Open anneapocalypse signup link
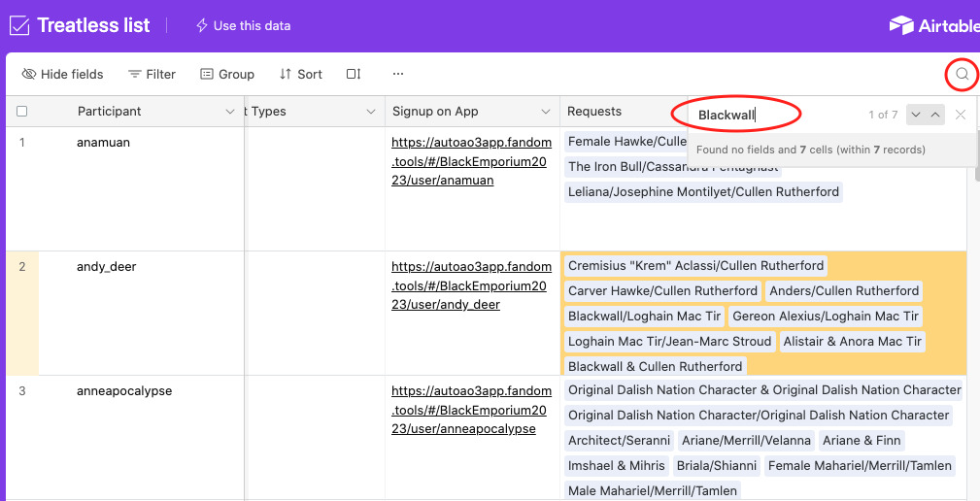The width and height of the screenshot is (980, 501). pyautogui.click(x=469, y=410)
